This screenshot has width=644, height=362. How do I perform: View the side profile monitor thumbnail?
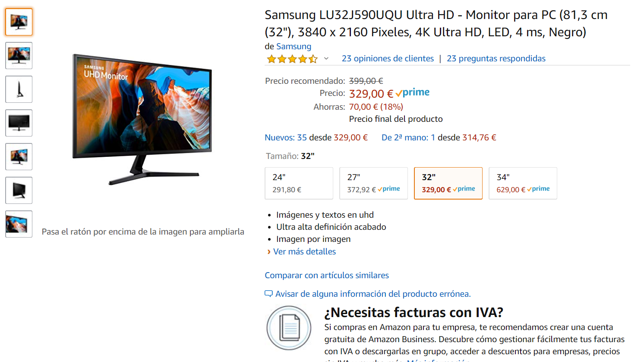(x=19, y=89)
